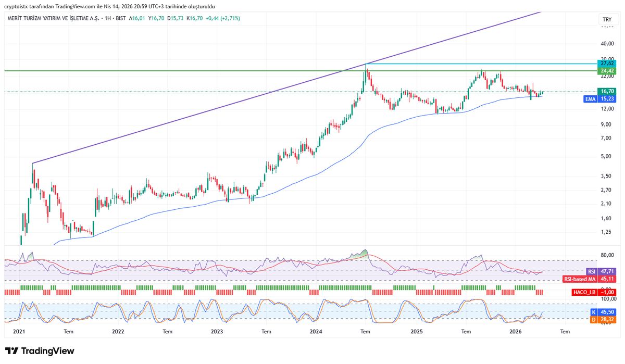The height and width of the screenshot is (364, 625).
Task: Click the TradingView logo at bottom left
Action: 39,352
